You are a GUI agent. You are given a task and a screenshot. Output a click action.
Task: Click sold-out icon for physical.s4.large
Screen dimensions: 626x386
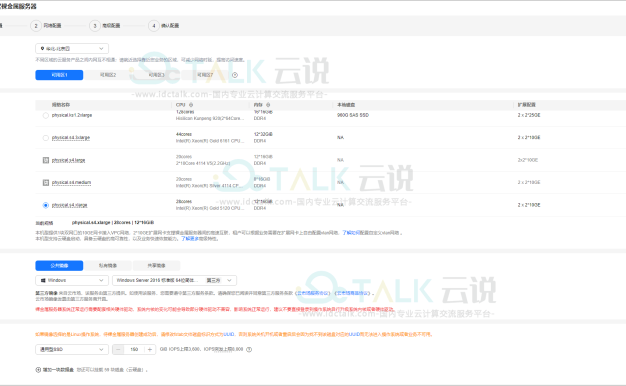[46, 160]
